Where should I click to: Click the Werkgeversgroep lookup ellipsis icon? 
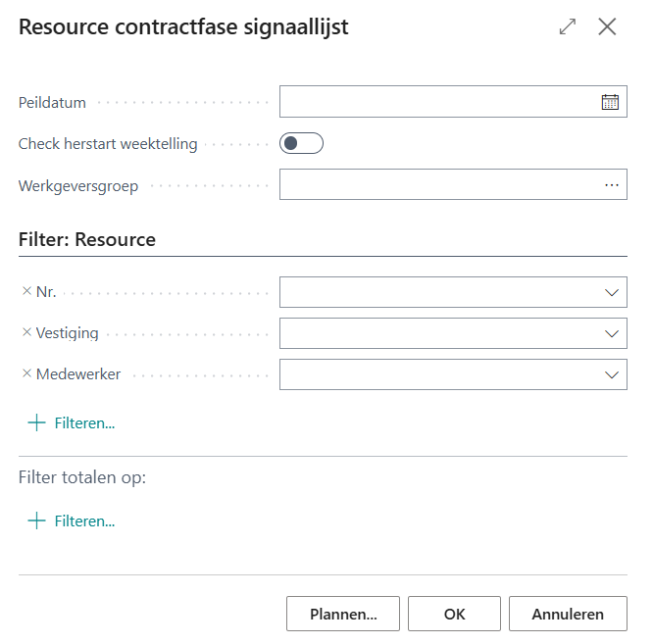pos(612,184)
